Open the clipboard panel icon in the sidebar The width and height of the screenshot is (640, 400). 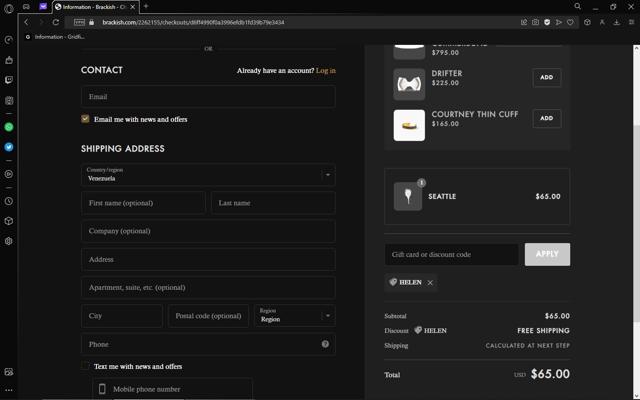(9, 100)
